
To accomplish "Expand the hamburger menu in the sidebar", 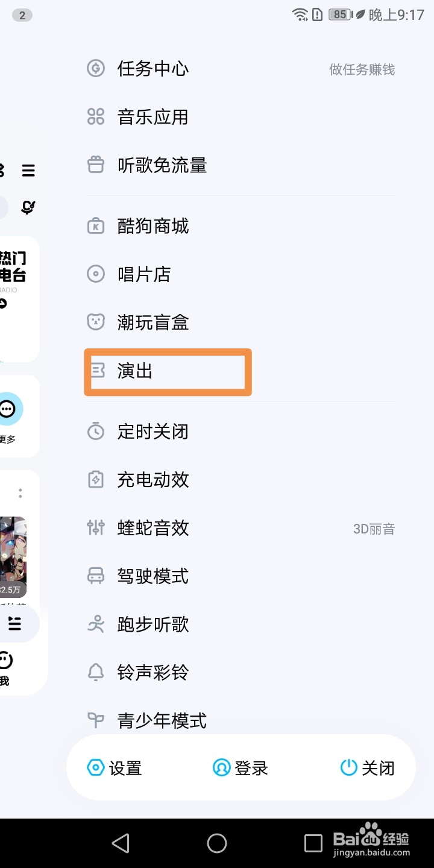I will (28, 171).
